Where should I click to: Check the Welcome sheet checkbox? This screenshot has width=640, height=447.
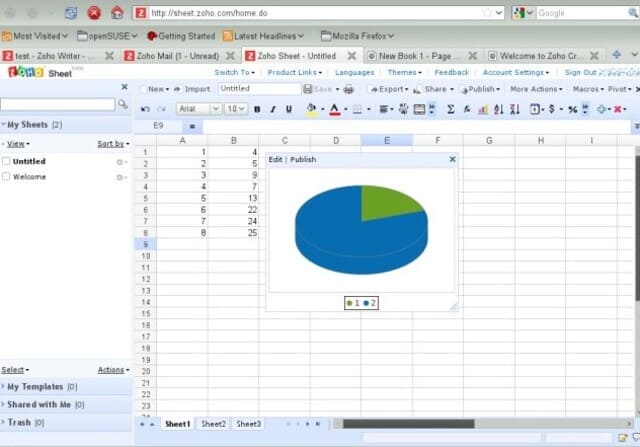click(7, 177)
